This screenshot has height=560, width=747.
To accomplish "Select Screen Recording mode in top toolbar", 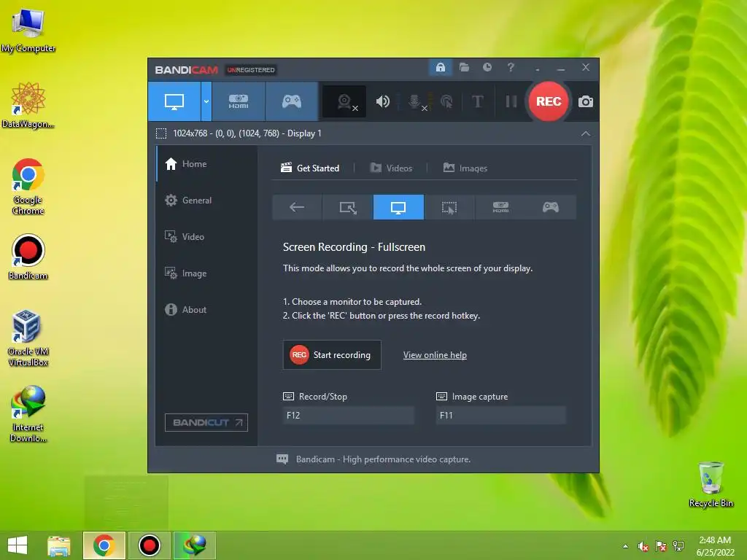I will coord(174,101).
